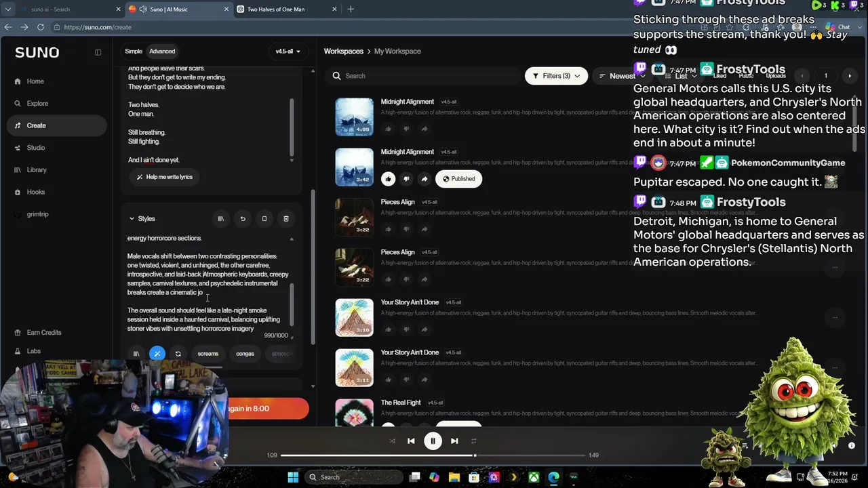This screenshot has height=488, width=868.
Task: Pause the currently playing song
Action: pos(433,441)
